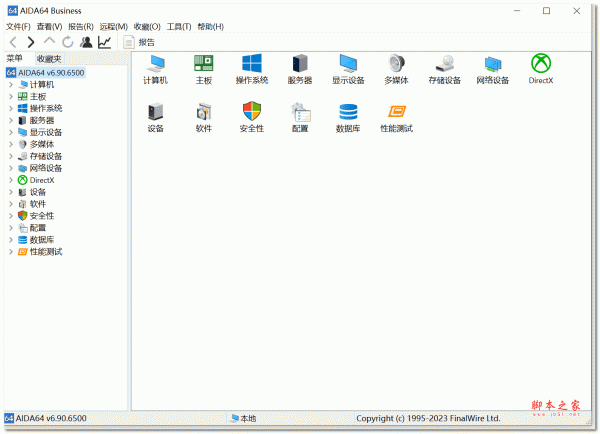Open the 安全性 shield icon in main panel
This screenshot has height=434, width=600.
point(252,117)
